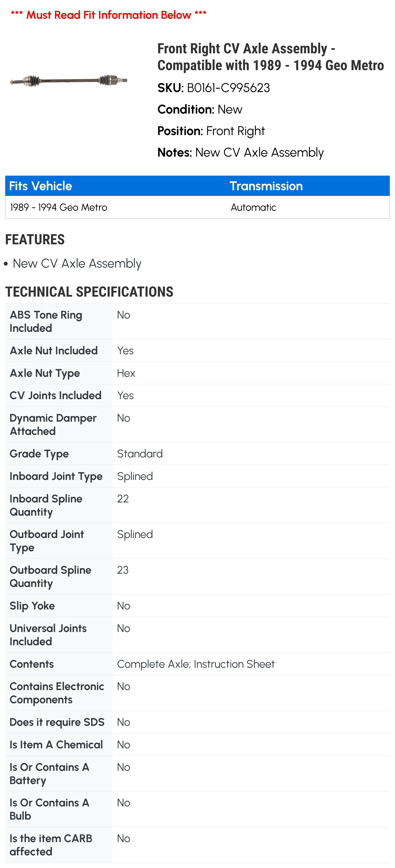Select the 1989 - 1994 Geo Metro row
The image size is (395, 868).
click(197, 207)
